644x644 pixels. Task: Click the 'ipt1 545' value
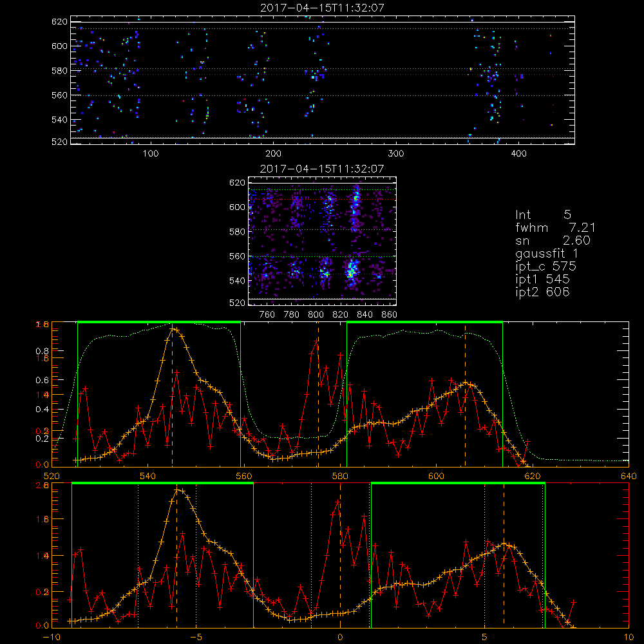click(542, 279)
